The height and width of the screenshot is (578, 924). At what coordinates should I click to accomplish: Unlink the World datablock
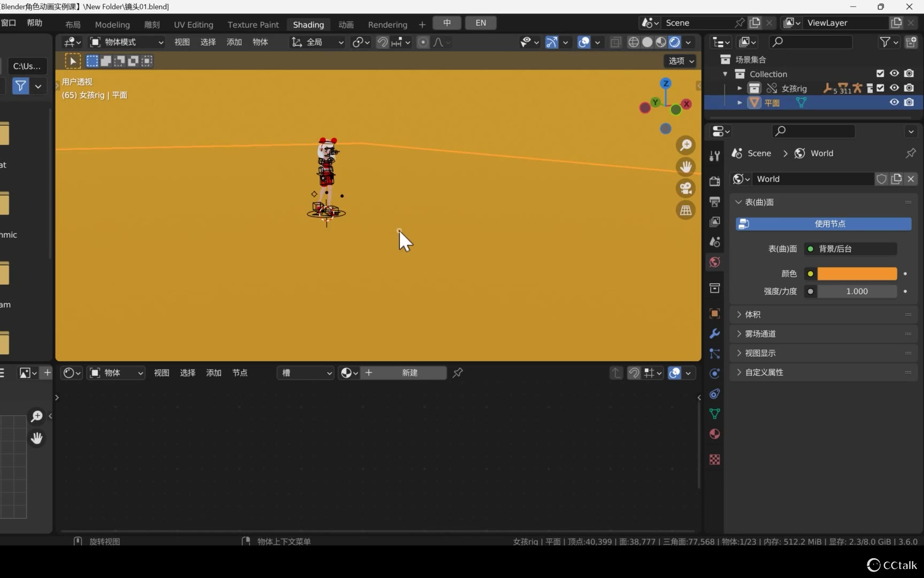click(x=911, y=179)
